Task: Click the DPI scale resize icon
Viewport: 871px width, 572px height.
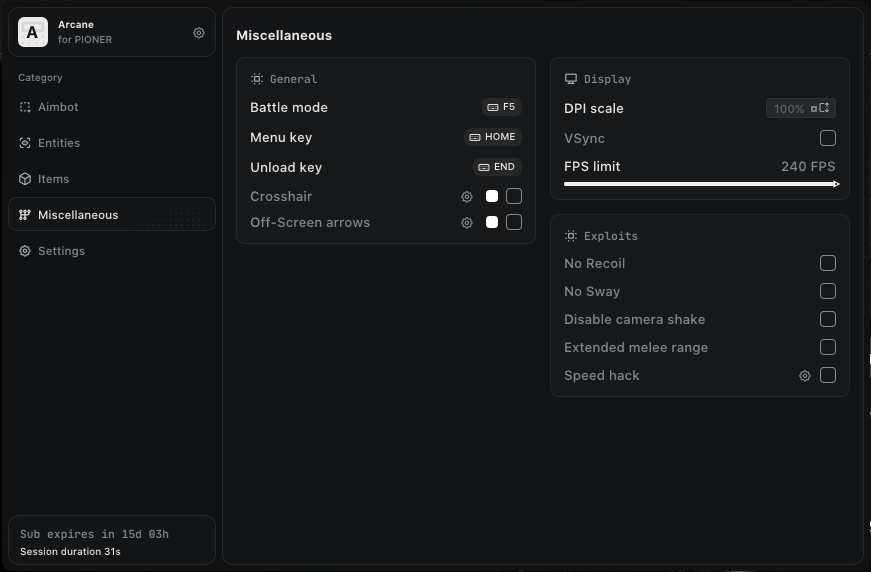Action: point(820,108)
